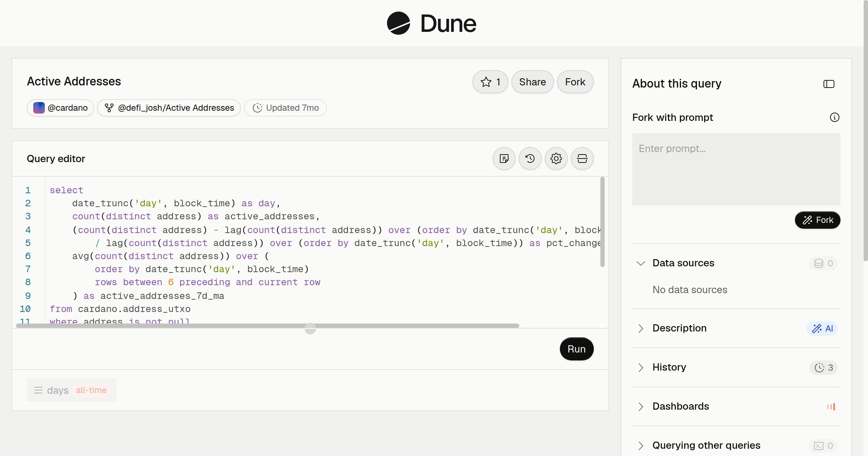This screenshot has width=868, height=456.
Task: Collapse the About this query sidebar
Action: tap(829, 84)
